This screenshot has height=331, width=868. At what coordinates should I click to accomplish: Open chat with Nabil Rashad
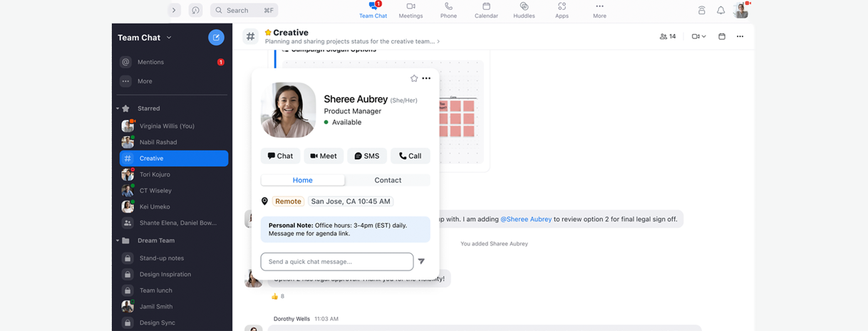tap(174, 142)
